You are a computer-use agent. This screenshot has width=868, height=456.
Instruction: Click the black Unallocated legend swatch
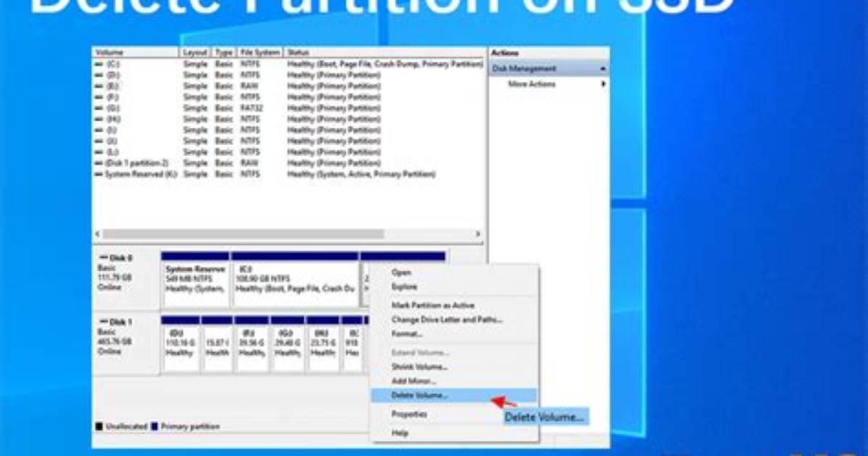(99, 427)
